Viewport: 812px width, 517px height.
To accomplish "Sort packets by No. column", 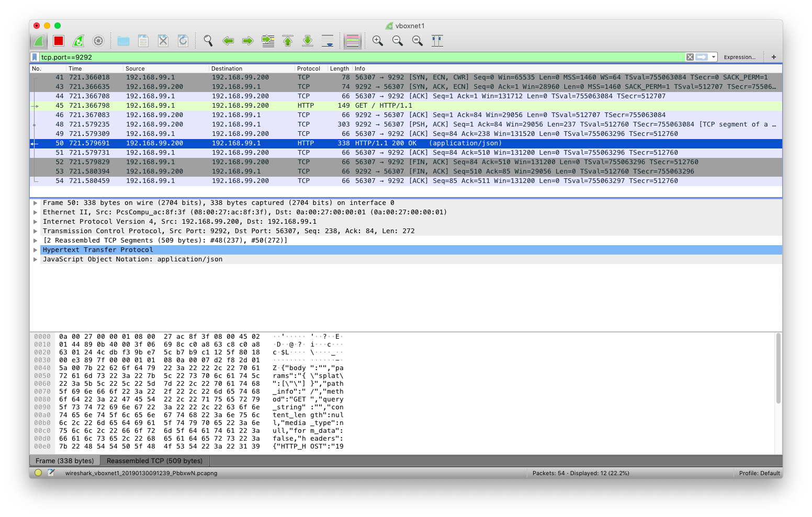I will [48, 68].
